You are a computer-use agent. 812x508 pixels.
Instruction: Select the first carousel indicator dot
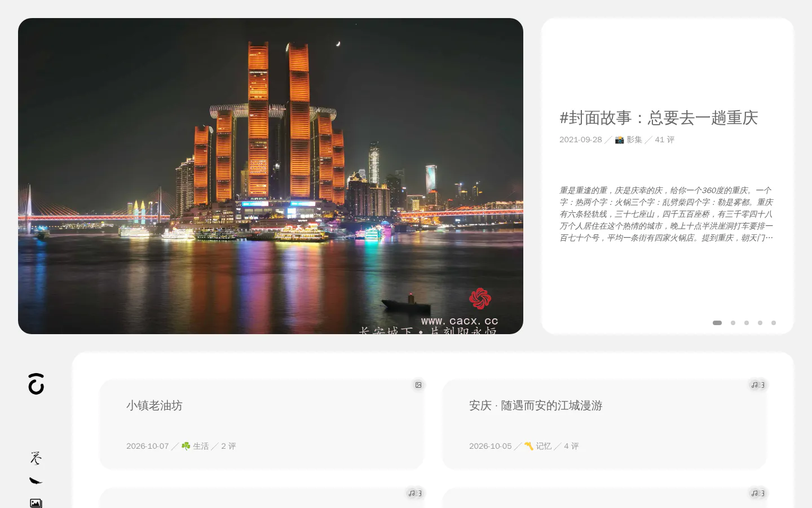tap(717, 323)
